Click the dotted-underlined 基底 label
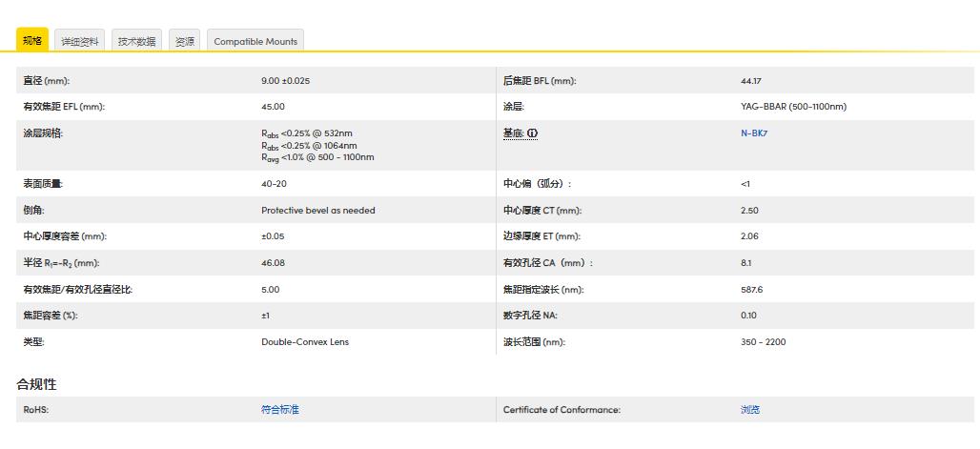This screenshot has width=980, height=449. pyautogui.click(x=513, y=133)
